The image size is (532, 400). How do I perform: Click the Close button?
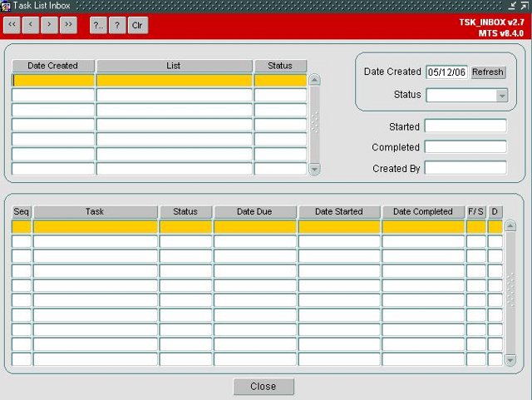tap(264, 387)
